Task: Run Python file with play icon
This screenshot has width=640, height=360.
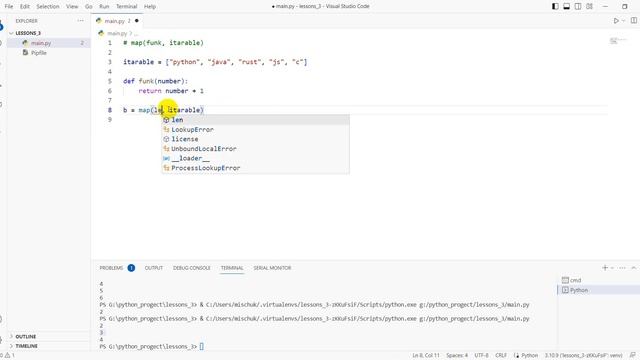Action: tap(616, 20)
